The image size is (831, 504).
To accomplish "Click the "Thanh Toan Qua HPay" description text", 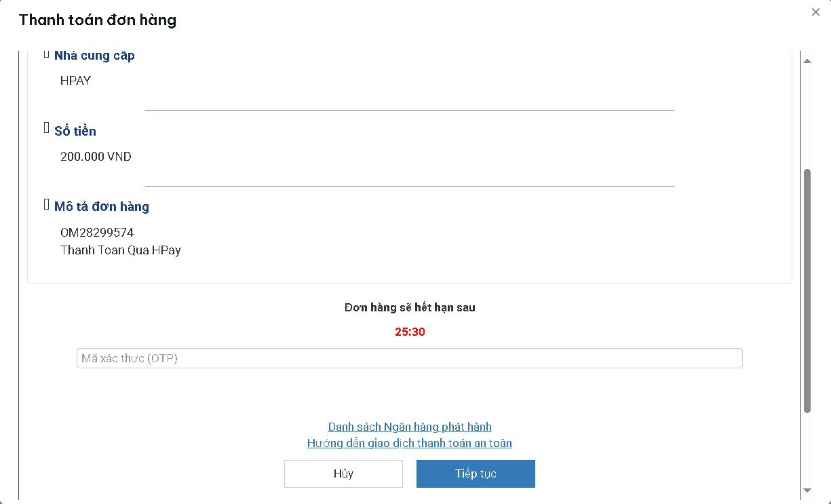I will click(x=121, y=250).
